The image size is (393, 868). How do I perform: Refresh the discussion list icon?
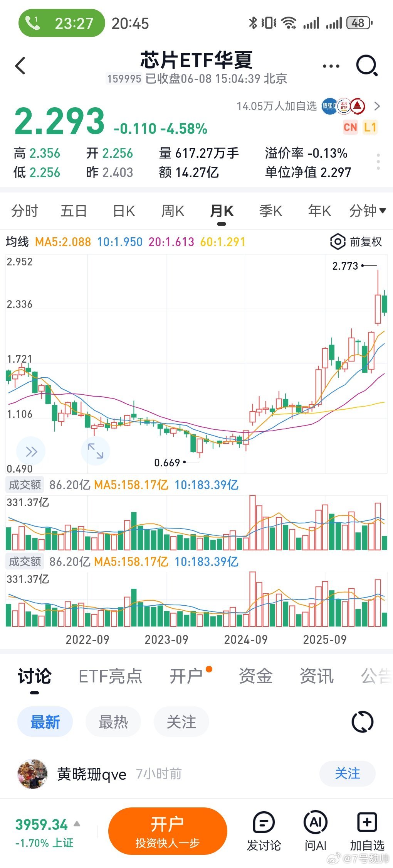(x=363, y=722)
